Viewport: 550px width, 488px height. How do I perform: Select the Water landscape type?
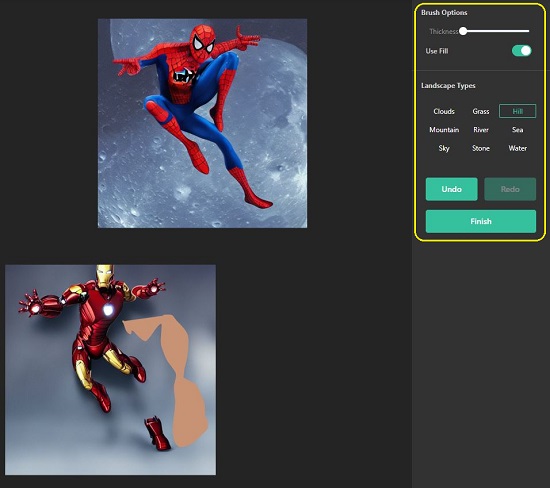(517, 148)
